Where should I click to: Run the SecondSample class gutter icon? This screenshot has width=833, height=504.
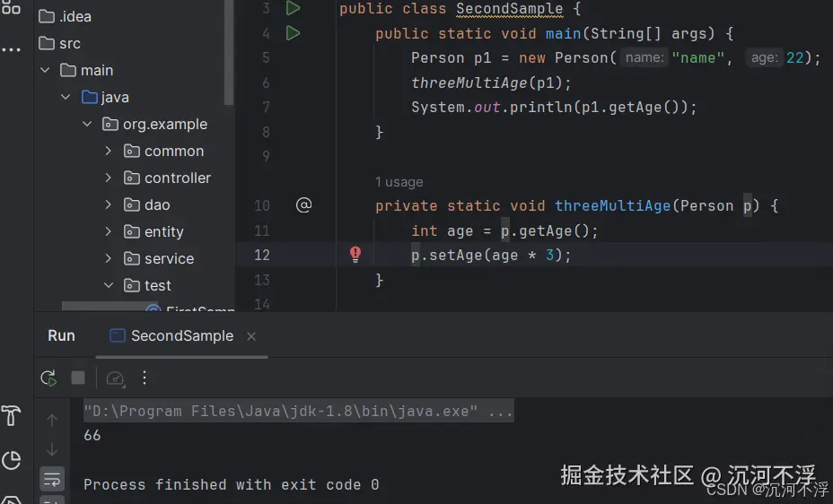[293, 8]
